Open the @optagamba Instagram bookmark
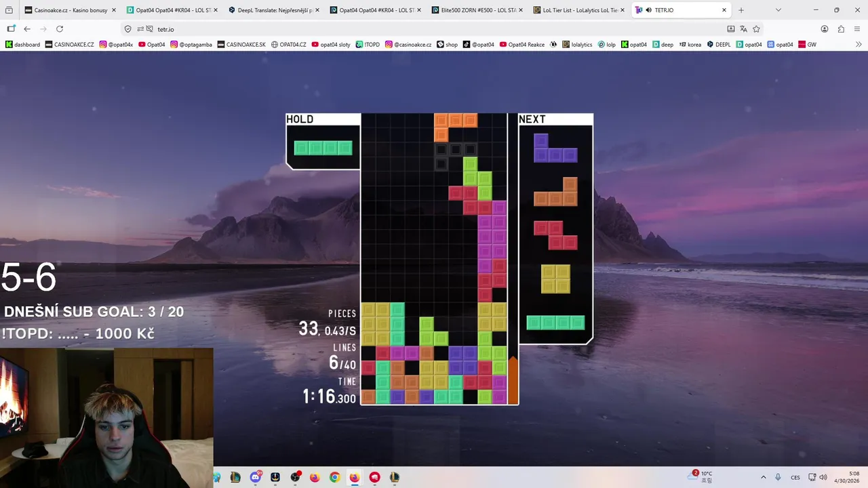 click(x=191, y=45)
